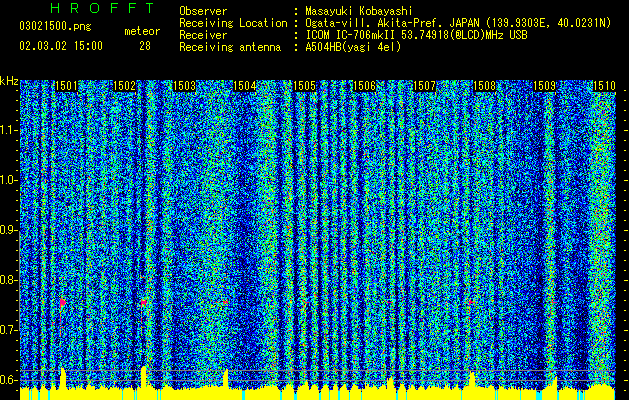Click the date stamp 02.03.02 15:00
Viewport: 629px width, 400px height.
pyautogui.click(x=61, y=46)
